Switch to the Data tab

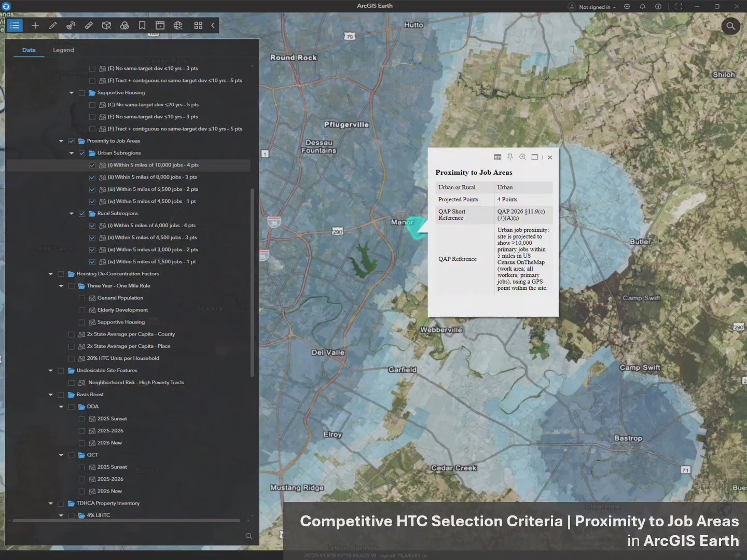[29, 50]
